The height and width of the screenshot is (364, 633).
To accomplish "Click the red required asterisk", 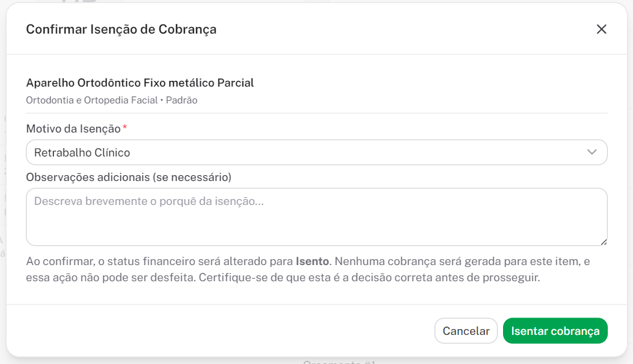I will click(125, 129).
